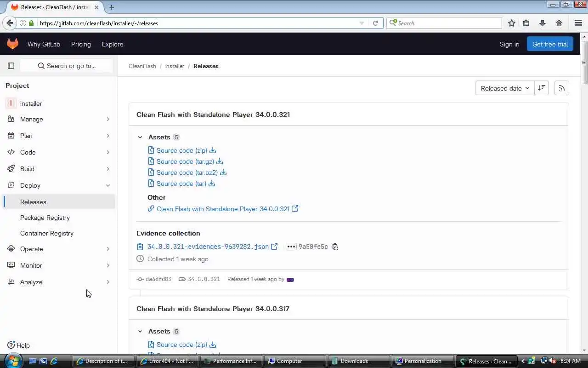Viewport: 588px width, 368px height.
Task: Click the volume muted tray icon
Action: point(553,361)
